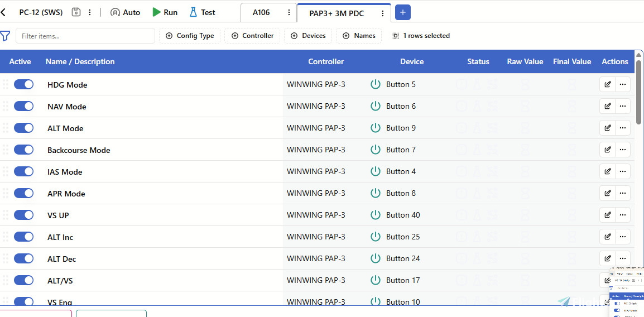Open more actions for ALT Inc

pos(623,237)
